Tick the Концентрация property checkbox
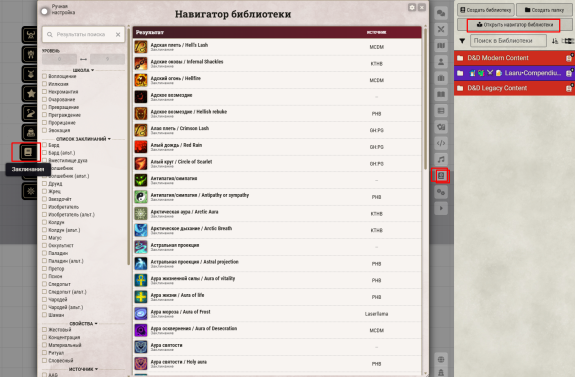Screen dimensions: 575x377 (x=44, y=337)
